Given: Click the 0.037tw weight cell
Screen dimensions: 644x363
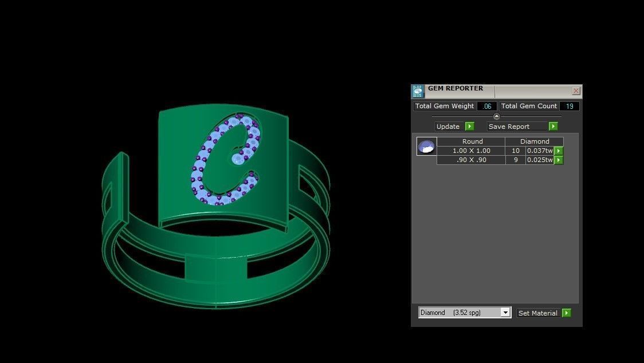Looking at the screenshot, I should (540, 151).
